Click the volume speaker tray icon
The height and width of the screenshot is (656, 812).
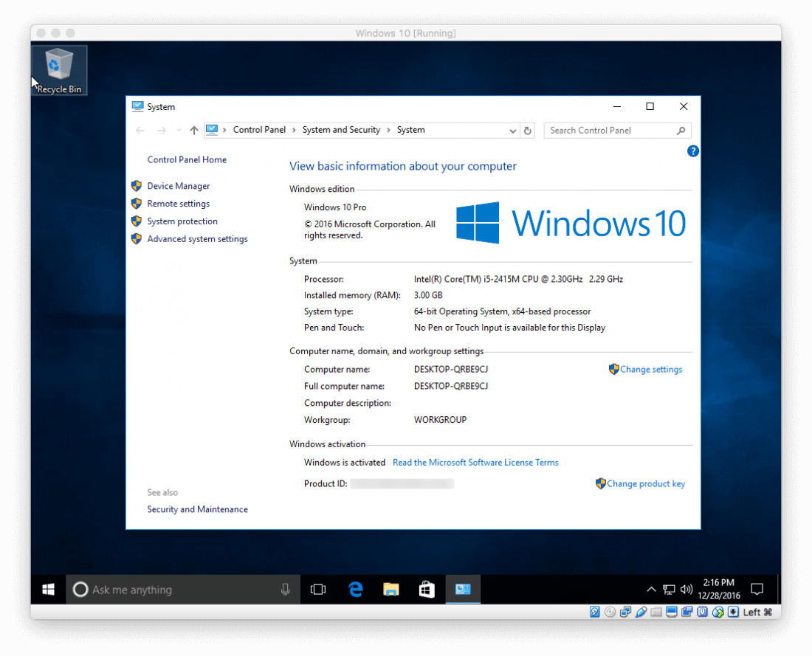[x=687, y=589]
